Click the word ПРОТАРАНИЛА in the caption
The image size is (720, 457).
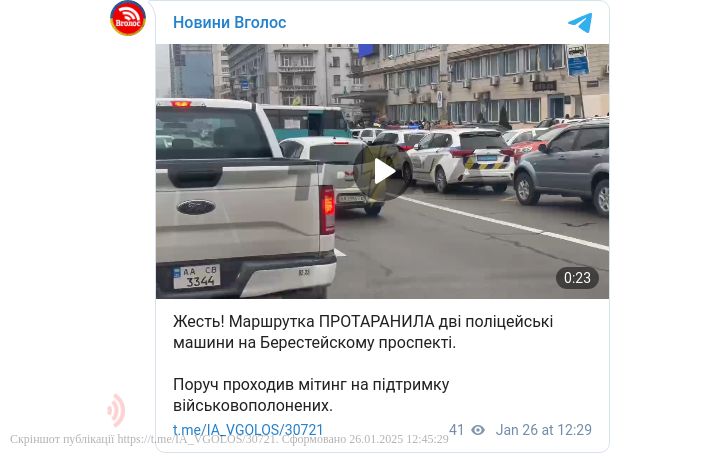point(377,322)
